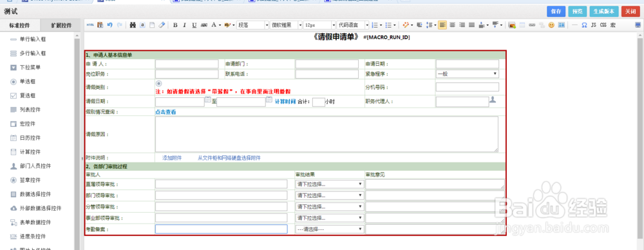Insert special character Omega icon
This screenshot has width=644, height=250.
[584, 25]
